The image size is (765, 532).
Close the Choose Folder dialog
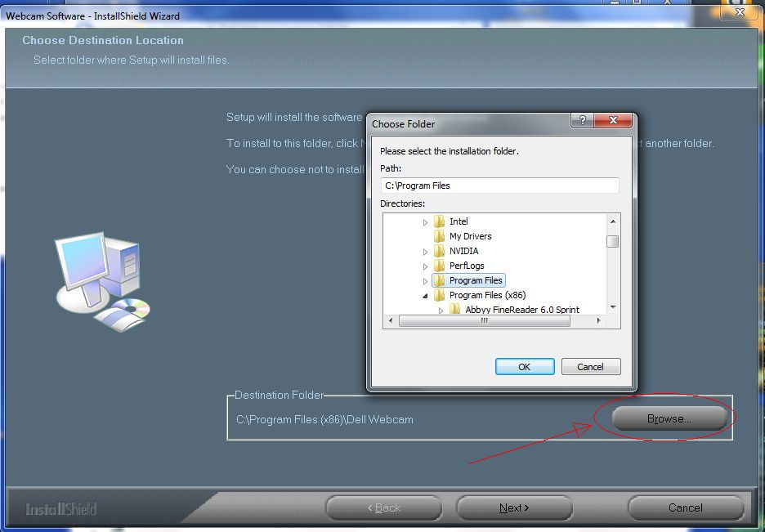[613, 120]
